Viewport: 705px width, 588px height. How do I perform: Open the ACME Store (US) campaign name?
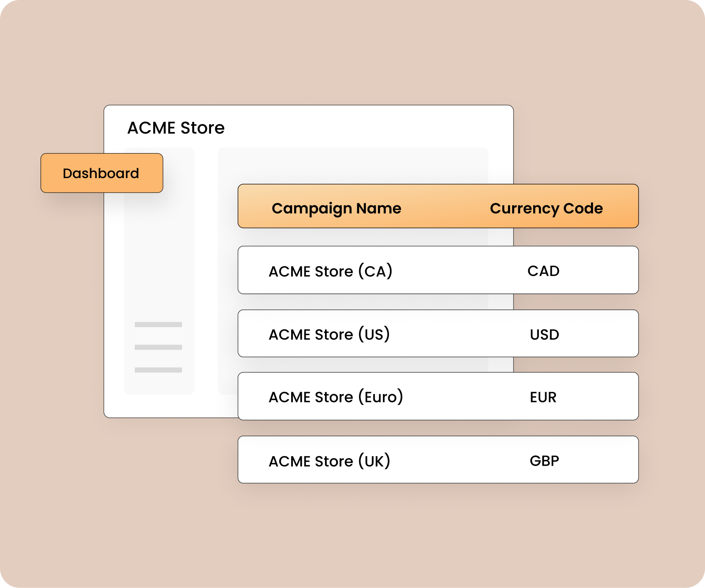pyautogui.click(x=329, y=334)
